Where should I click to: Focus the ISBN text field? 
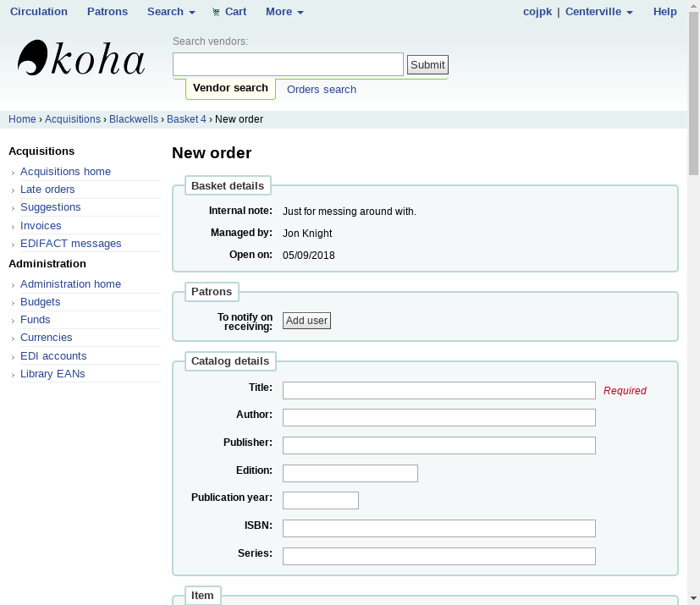(x=438, y=528)
